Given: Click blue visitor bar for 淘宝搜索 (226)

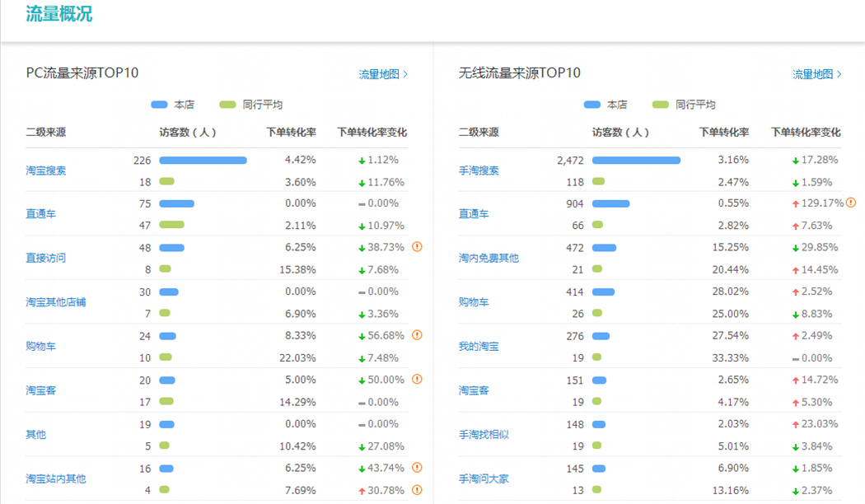Looking at the screenshot, I should [203, 161].
